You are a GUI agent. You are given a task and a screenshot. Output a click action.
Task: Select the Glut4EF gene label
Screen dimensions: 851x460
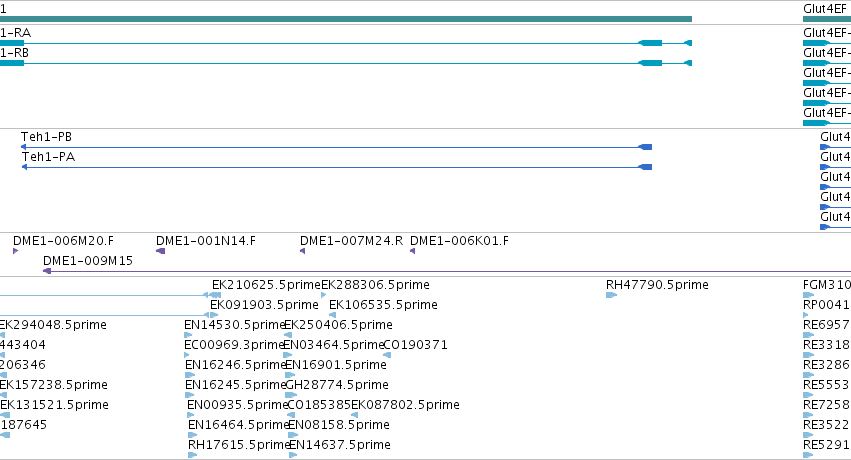click(x=824, y=9)
